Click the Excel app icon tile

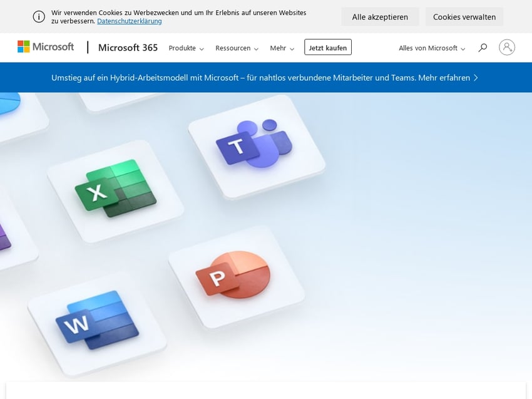click(115, 189)
